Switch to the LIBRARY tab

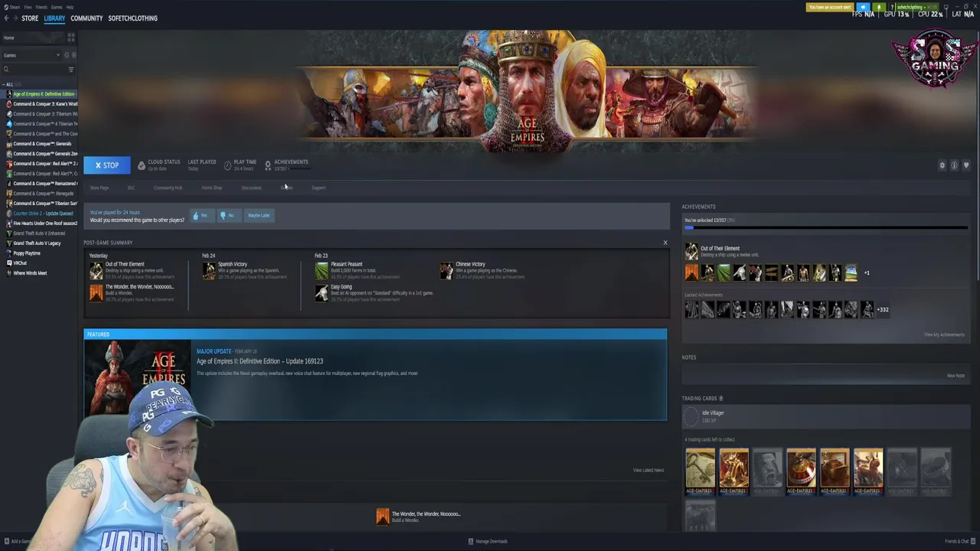(54, 18)
